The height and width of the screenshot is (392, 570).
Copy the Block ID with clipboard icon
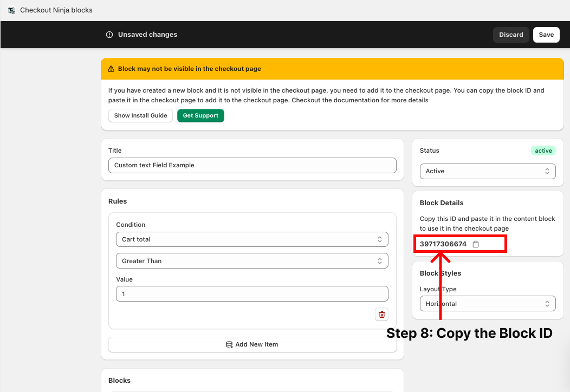tap(476, 244)
